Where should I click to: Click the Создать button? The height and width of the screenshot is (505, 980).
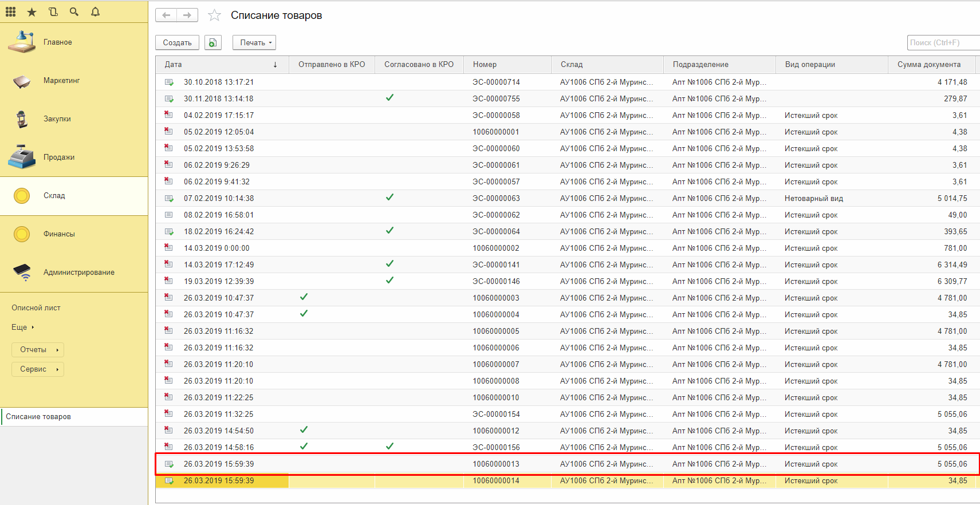pos(177,42)
